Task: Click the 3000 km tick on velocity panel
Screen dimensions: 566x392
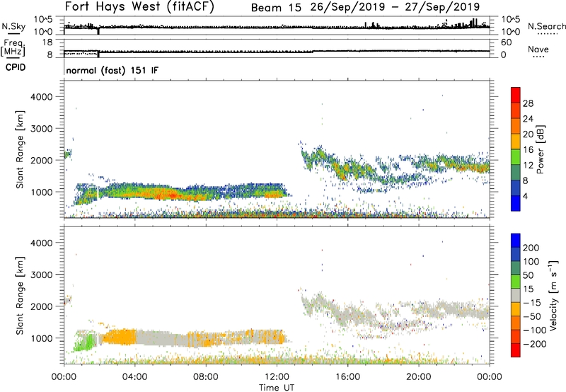Action: tap(41, 275)
